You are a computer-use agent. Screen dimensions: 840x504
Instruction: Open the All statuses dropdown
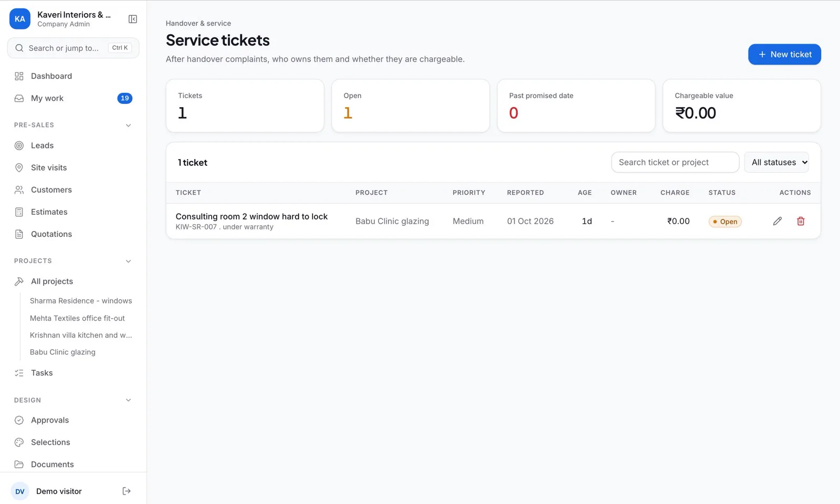coord(776,162)
